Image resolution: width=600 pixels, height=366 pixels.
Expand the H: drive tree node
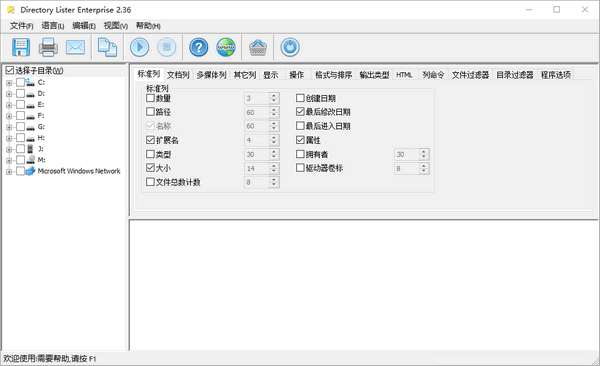[9, 138]
